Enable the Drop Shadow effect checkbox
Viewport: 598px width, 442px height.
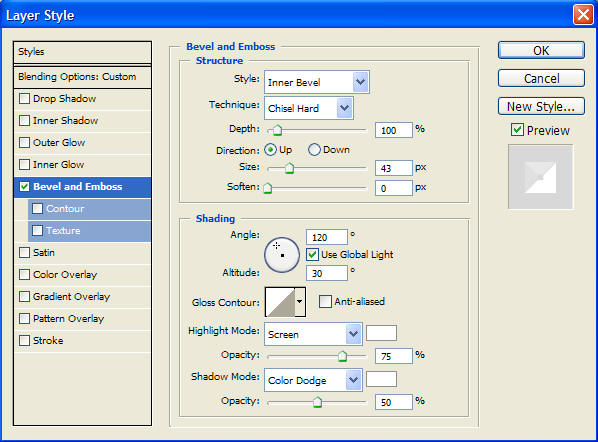(x=24, y=99)
